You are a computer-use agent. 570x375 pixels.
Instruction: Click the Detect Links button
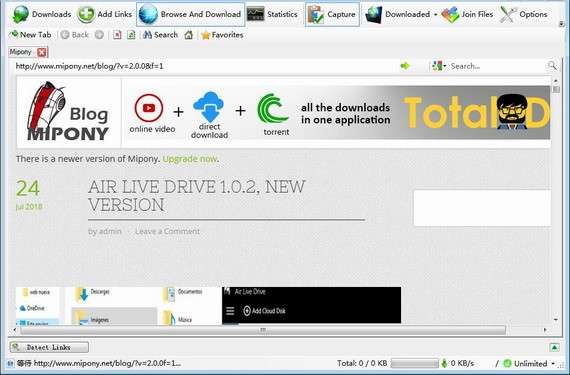click(49, 347)
